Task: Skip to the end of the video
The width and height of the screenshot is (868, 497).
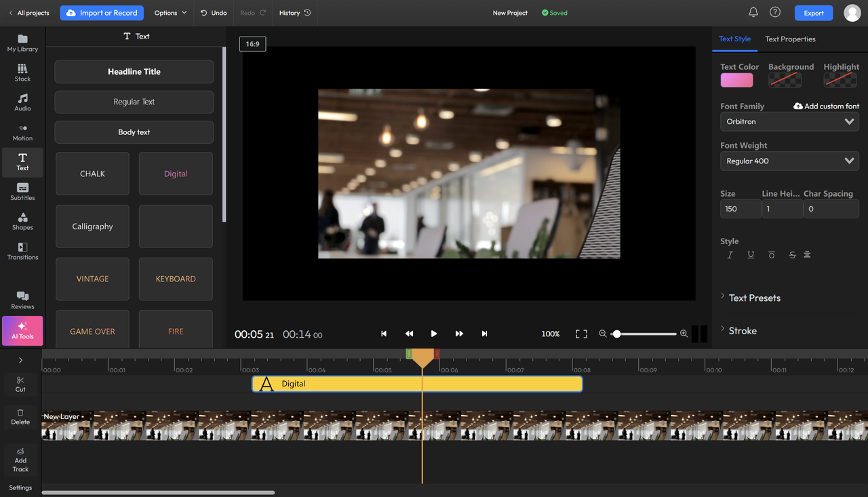Action: (x=484, y=334)
